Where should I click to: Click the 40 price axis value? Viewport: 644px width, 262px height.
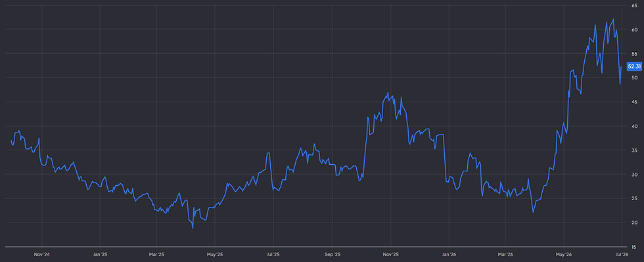635,126
